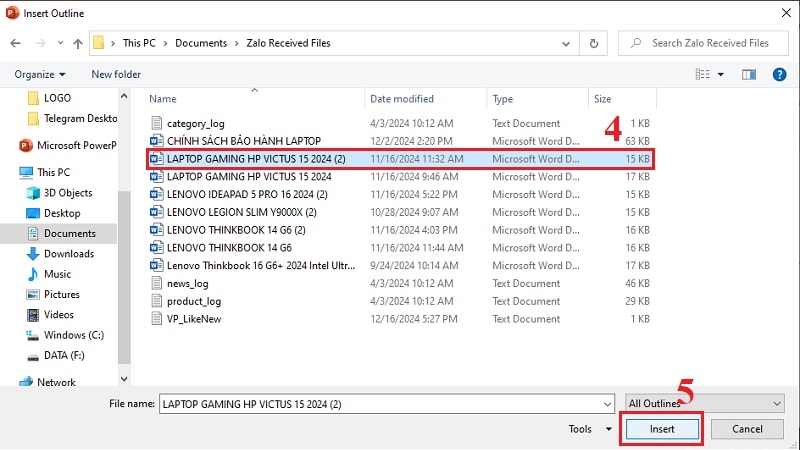The image size is (800, 450).
Task: Open Downloads in navigation pane
Action: click(69, 254)
